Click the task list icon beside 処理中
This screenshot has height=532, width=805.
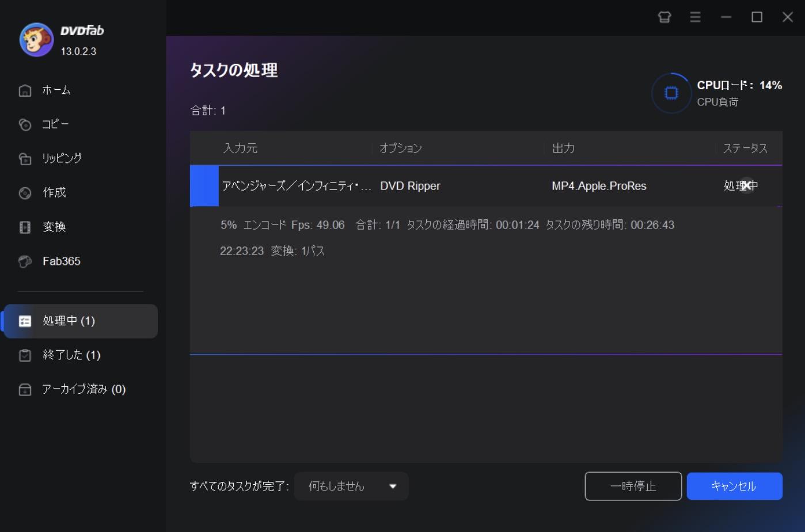click(25, 321)
